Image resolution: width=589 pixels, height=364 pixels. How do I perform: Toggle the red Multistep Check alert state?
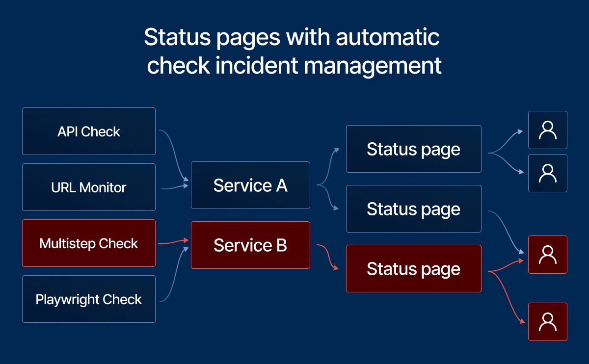coord(88,243)
